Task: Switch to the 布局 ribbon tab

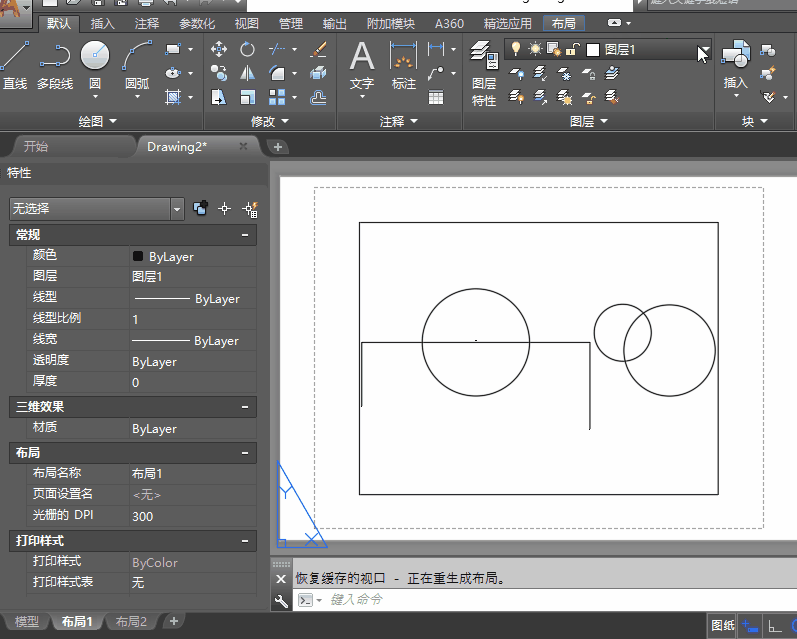Action: (x=564, y=23)
